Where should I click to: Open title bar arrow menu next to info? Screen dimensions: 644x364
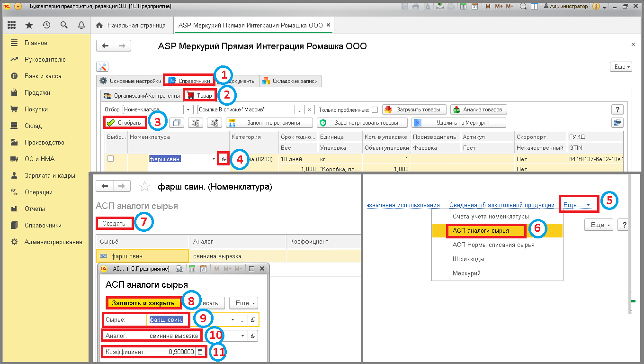pyautogui.click(x=605, y=7)
